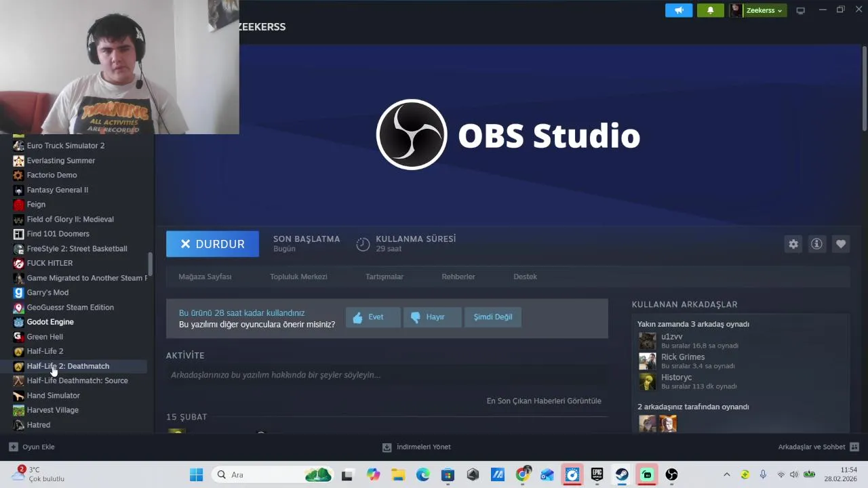Click the Historyc avatar
868x488 pixels.
(648, 382)
